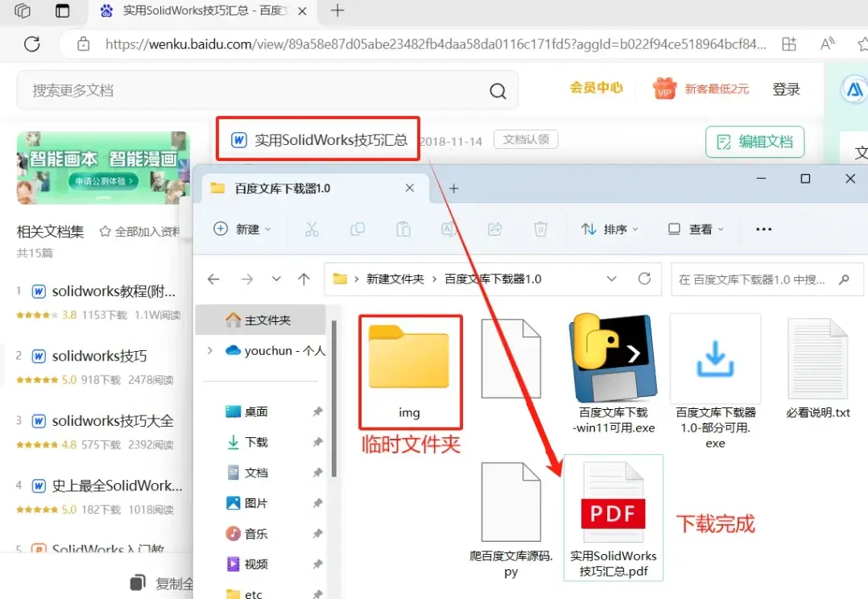Open a new browser tab
The width and height of the screenshot is (868, 599).
[337, 10]
